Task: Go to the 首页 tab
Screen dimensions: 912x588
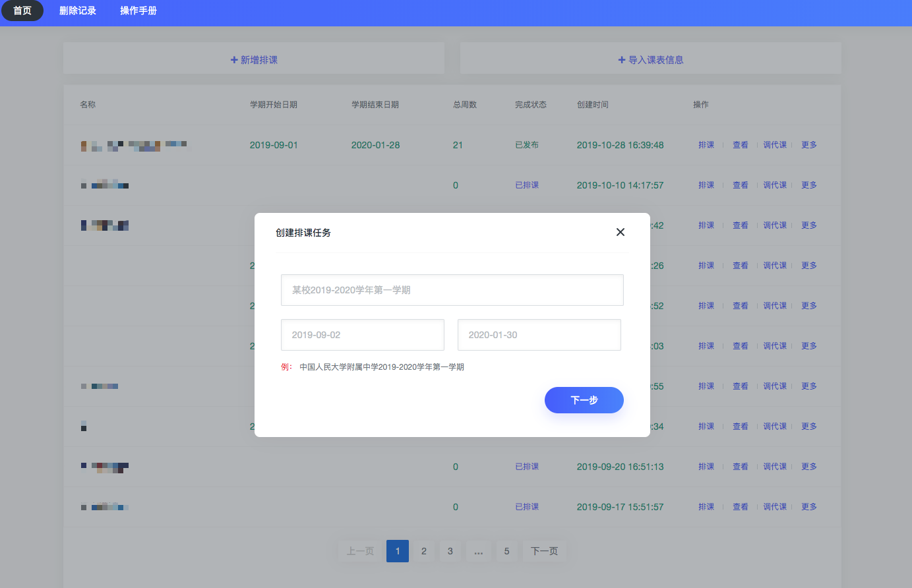Action: (x=22, y=11)
